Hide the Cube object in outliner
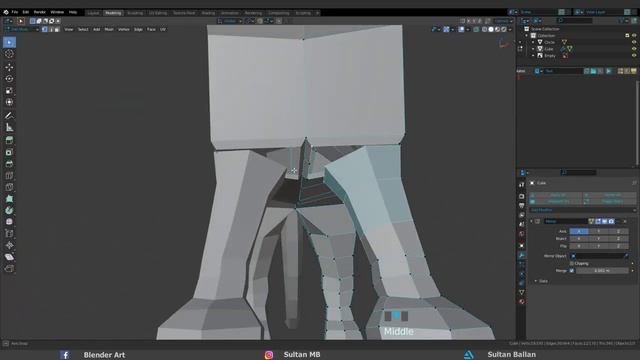 click(x=634, y=49)
